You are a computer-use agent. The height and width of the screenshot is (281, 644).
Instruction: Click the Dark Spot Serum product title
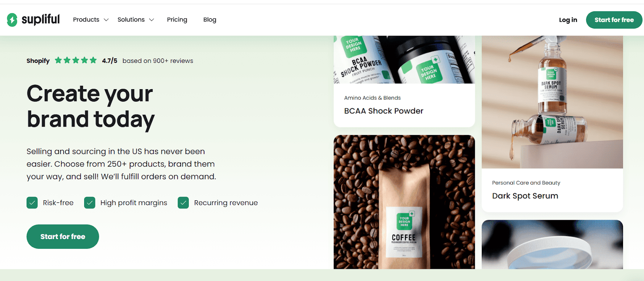point(525,196)
